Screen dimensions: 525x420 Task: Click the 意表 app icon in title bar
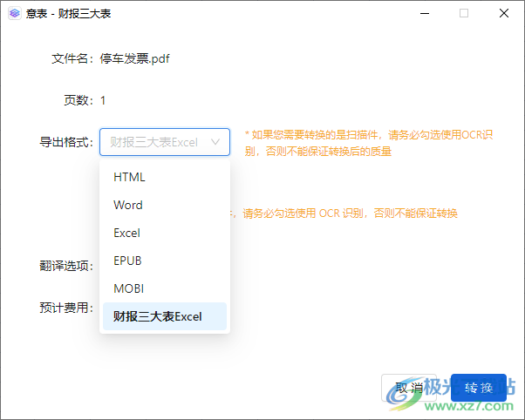point(15,13)
